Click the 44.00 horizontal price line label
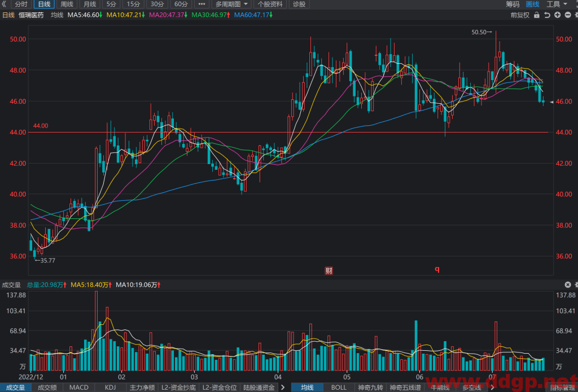 [x=41, y=126]
